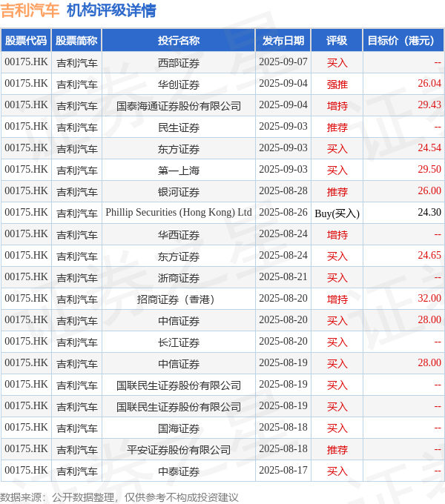Click the 投行名称 column header
This screenshot has width=445, height=504.
pyautogui.click(x=179, y=41)
